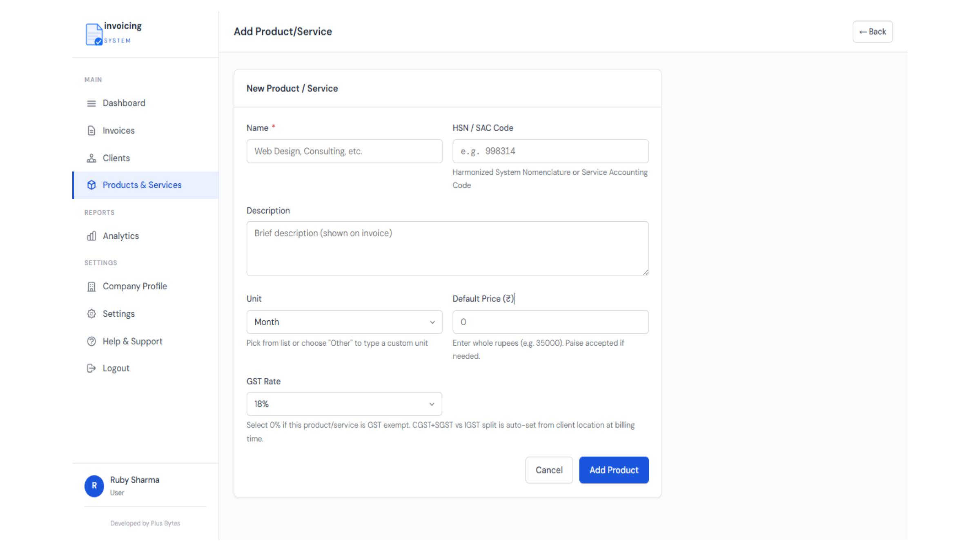Click the Harmonized System Nomenclature help text
The image size is (980, 551).
(550, 179)
